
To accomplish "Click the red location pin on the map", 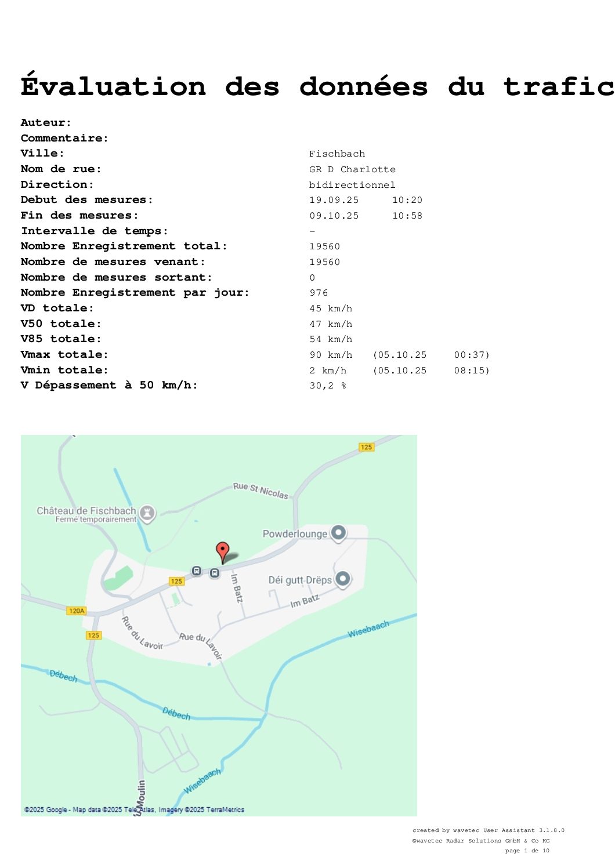I will tap(222, 553).
